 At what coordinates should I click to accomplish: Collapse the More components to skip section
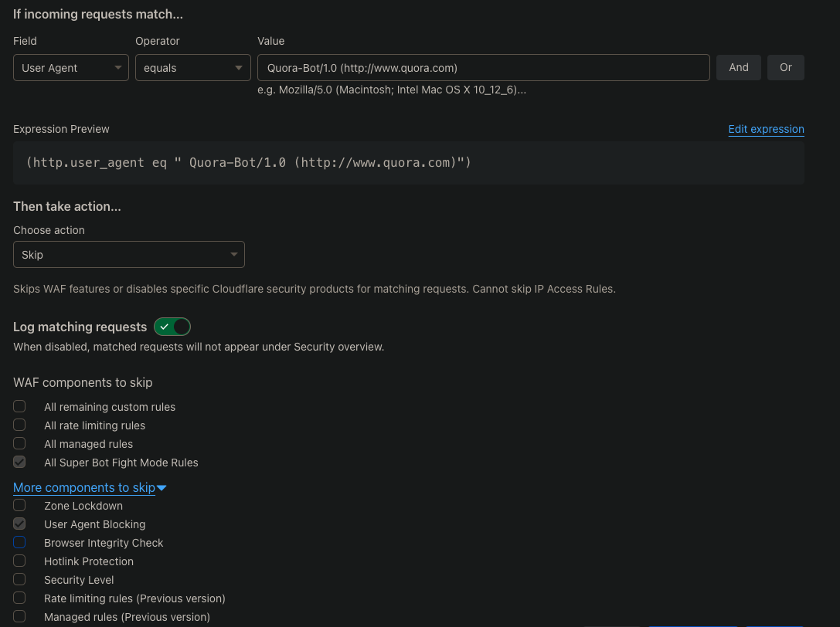[83, 487]
